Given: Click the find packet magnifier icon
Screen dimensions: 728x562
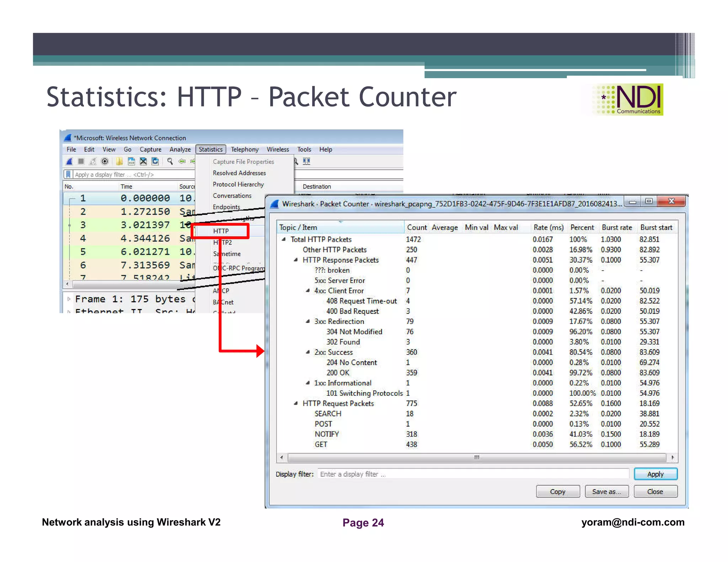Looking at the screenshot, I should [x=170, y=161].
